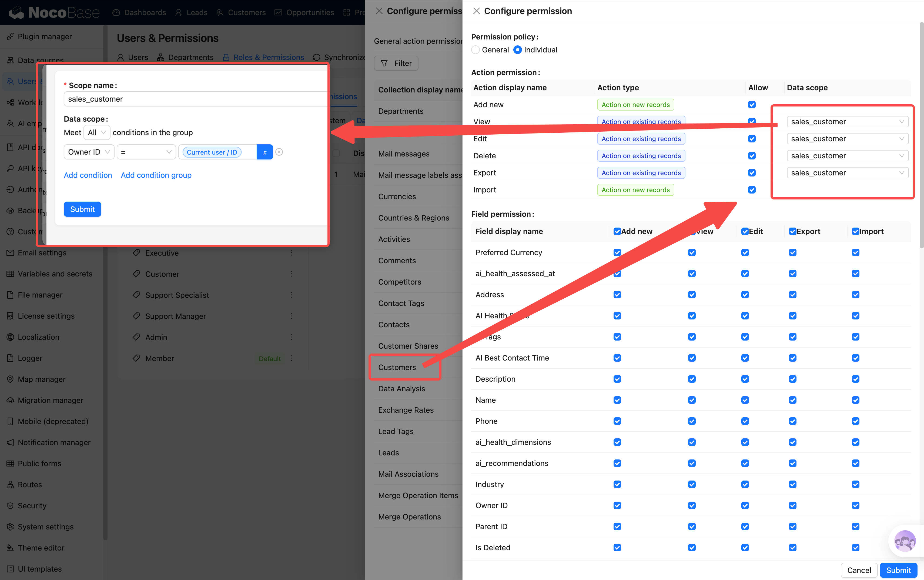Toggle the Export column header checkbox
This screenshot has height=580, width=924.
(792, 231)
